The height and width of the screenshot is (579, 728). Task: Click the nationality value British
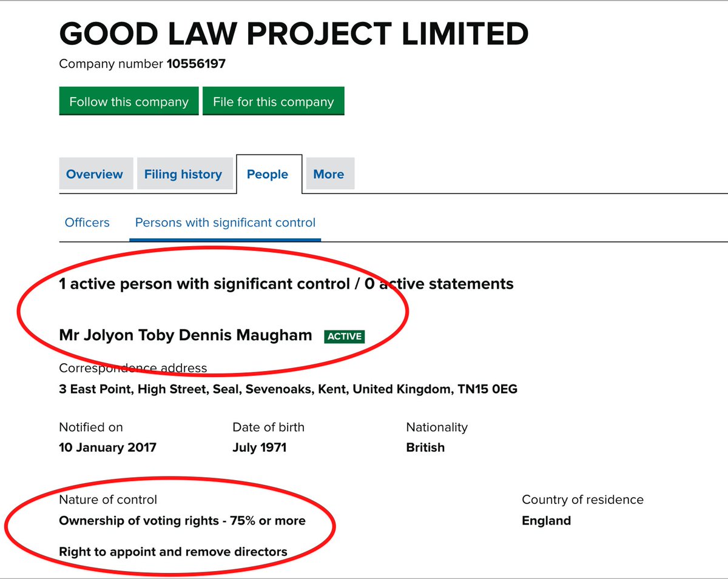[x=425, y=447]
